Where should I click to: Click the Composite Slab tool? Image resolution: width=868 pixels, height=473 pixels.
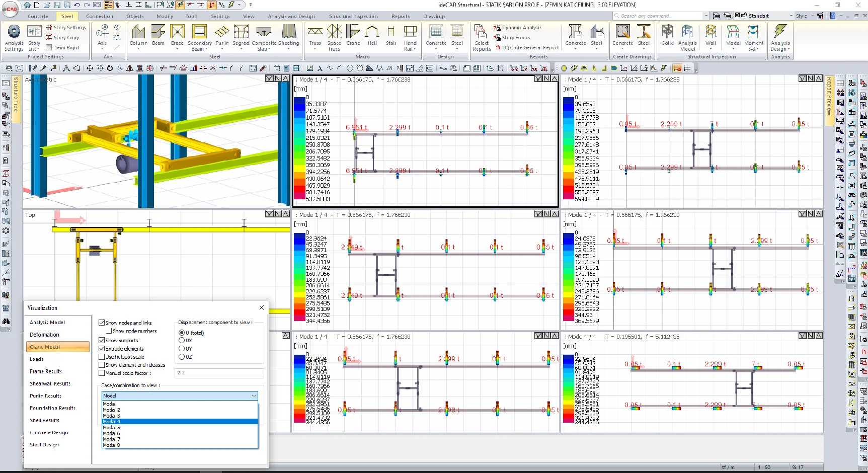(x=264, y=38)
